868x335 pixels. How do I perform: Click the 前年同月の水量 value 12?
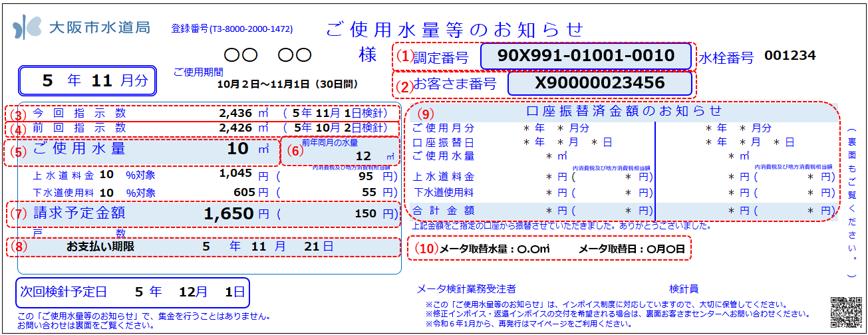362,156
